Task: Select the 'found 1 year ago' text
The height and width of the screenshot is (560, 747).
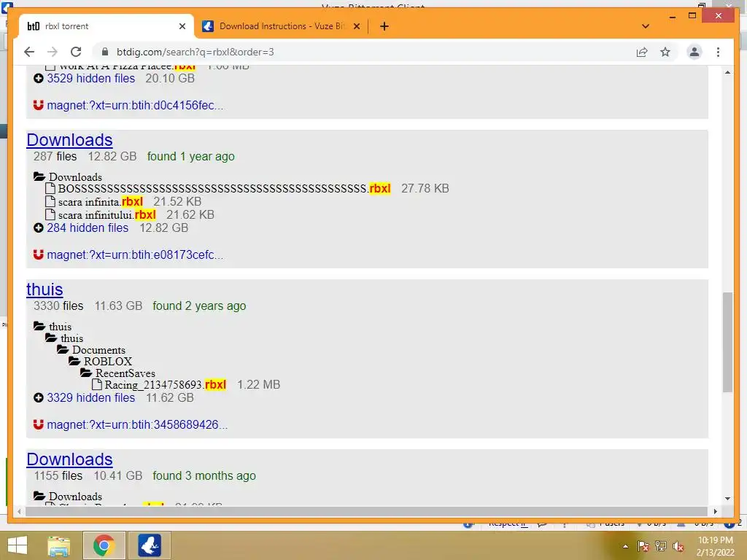Action: coord(190,157)
